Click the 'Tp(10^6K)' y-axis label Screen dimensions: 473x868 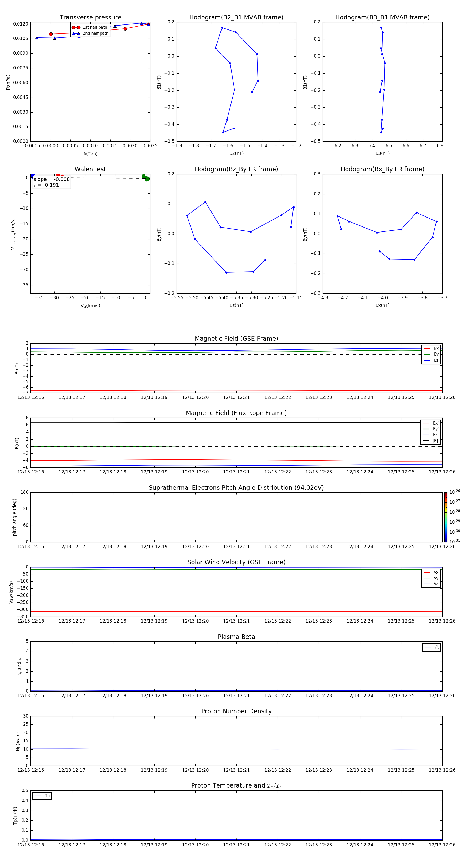15,815
